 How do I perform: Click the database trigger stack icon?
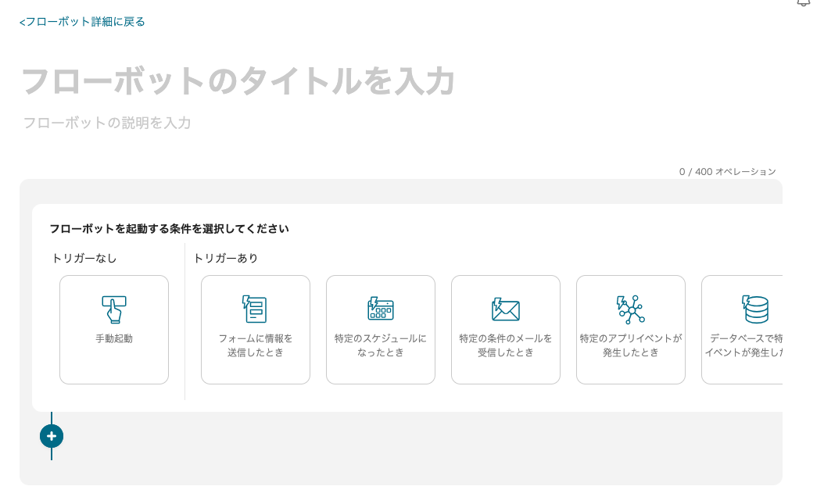[754, 309]
